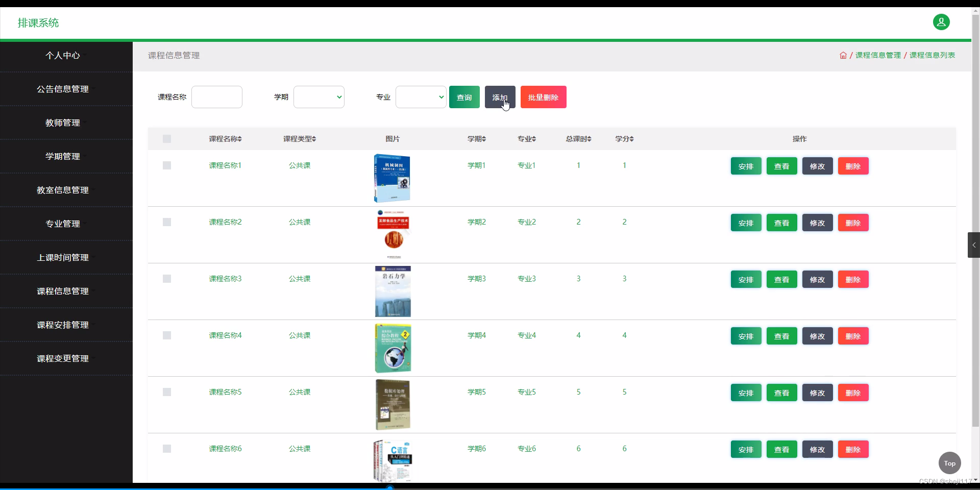Check the row for 课程名称5
980x490 pixels.
167,392
